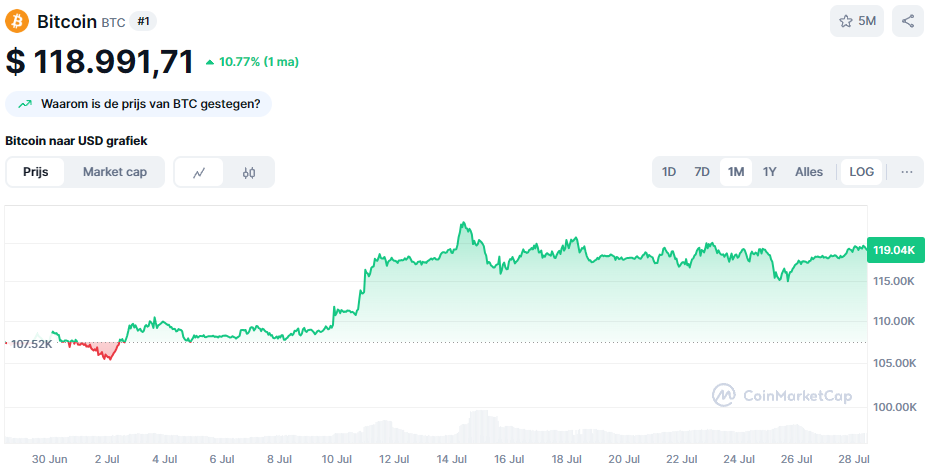
Task: Click the 107.52K starting price label
Action: (31, 344)
